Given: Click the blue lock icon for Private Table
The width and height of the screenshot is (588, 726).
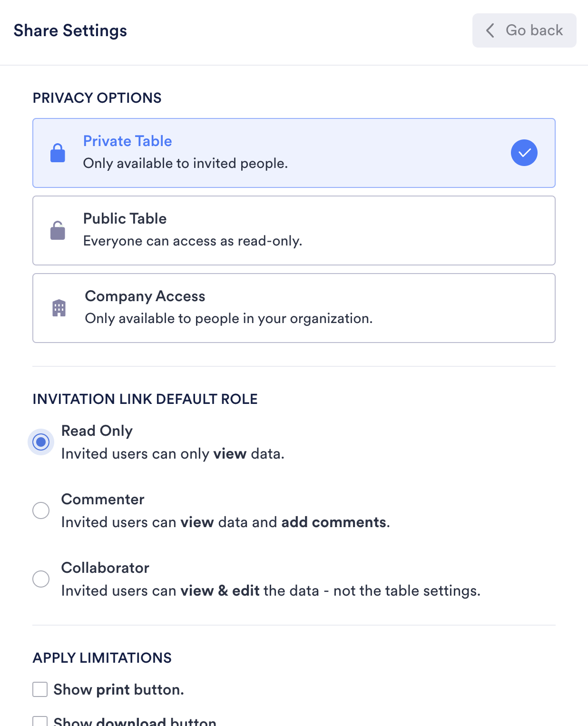Looking at the screenshot, I should pos(58,153).
